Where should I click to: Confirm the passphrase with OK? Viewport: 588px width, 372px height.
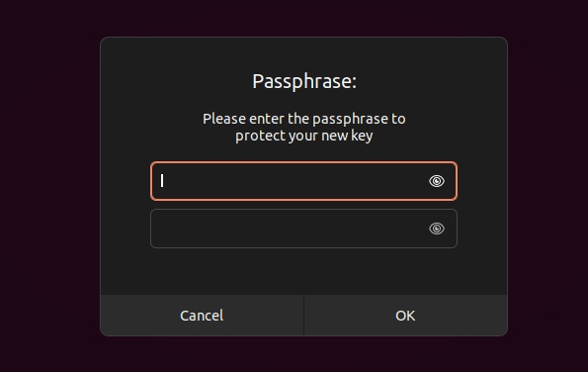coord(406,316)
